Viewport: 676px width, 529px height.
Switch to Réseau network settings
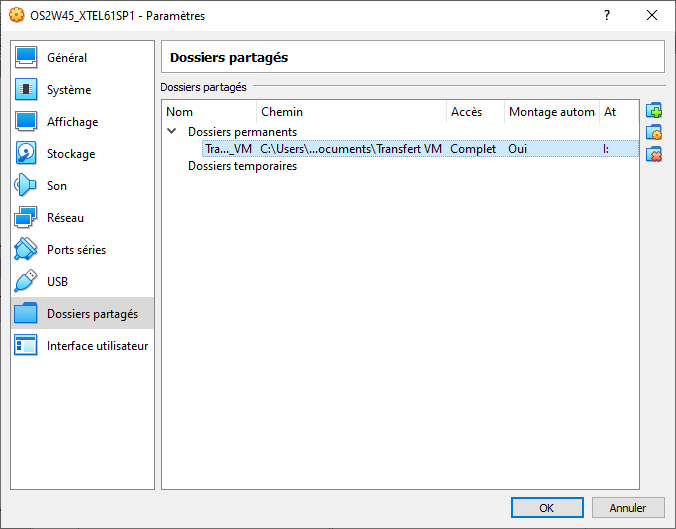coord(65,218)
